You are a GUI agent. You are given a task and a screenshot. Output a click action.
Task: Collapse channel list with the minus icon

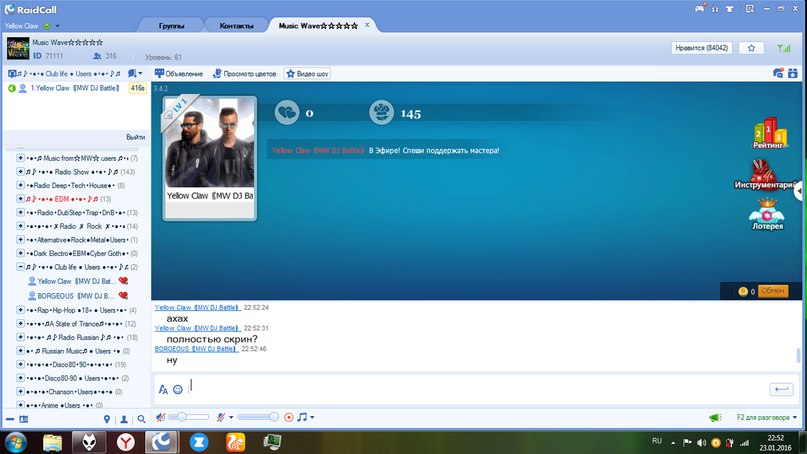coord(10,419)
